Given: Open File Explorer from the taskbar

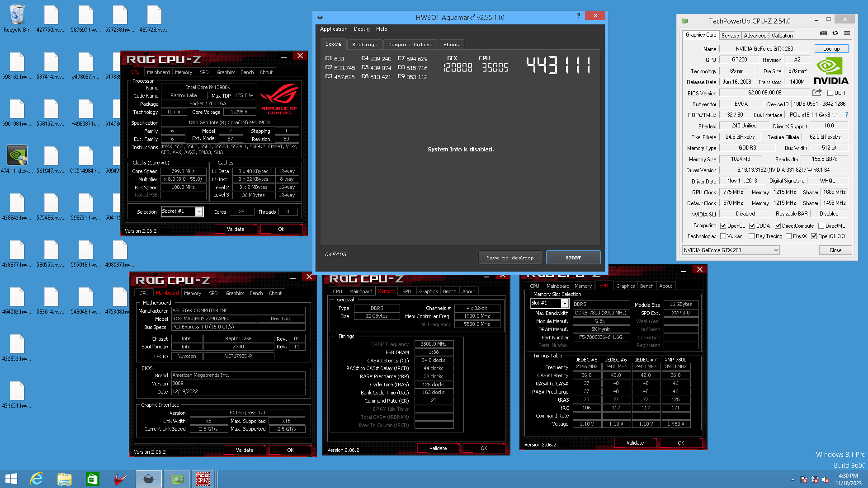Looking at the screenshot, I should pyautogui.click(x=65, y=479).
